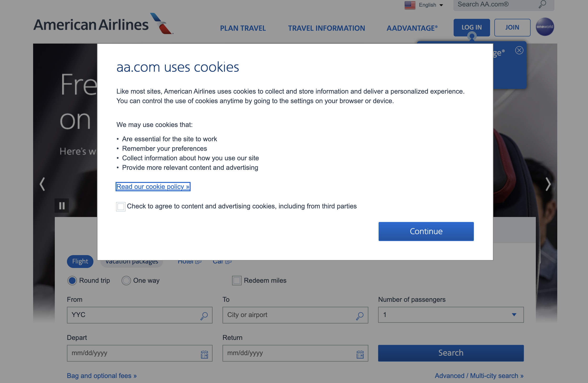
Task: Click the right carousel arrow
Action: [548, 184]
